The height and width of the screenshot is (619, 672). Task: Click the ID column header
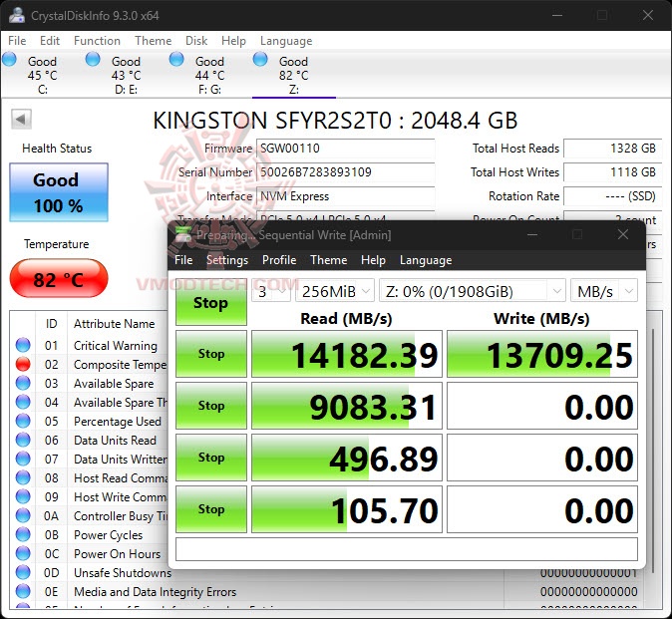pyautogui.click(x=52, y=323)
